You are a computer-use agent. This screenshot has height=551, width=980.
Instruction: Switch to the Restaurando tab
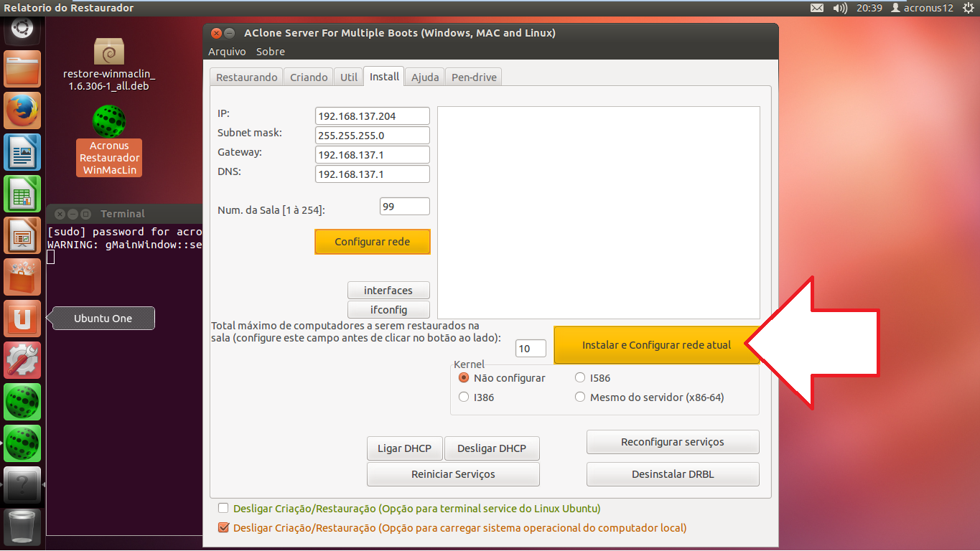(x=247, y=77)
